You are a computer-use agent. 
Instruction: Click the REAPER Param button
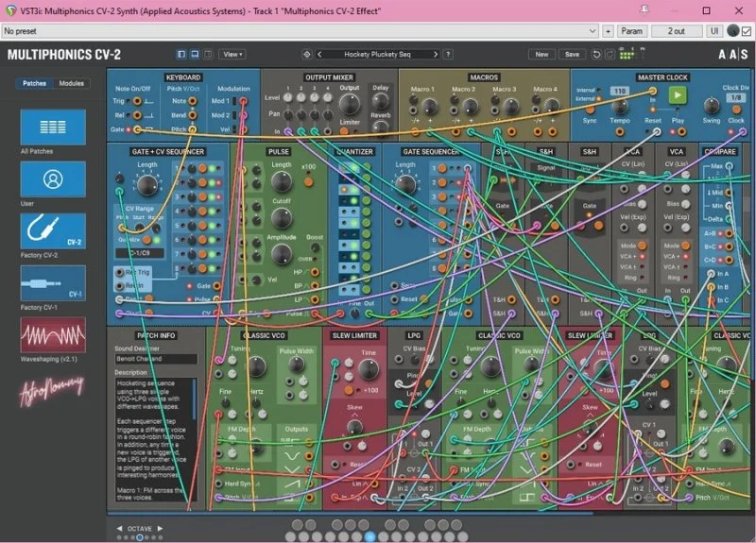point(631,31)
